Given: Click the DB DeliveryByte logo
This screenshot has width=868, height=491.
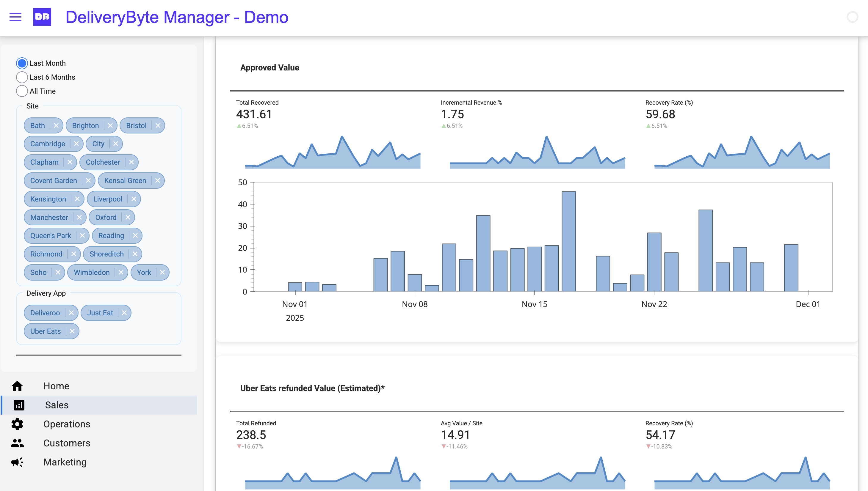Looking at the screenshot, I should (x=43, y=17).
